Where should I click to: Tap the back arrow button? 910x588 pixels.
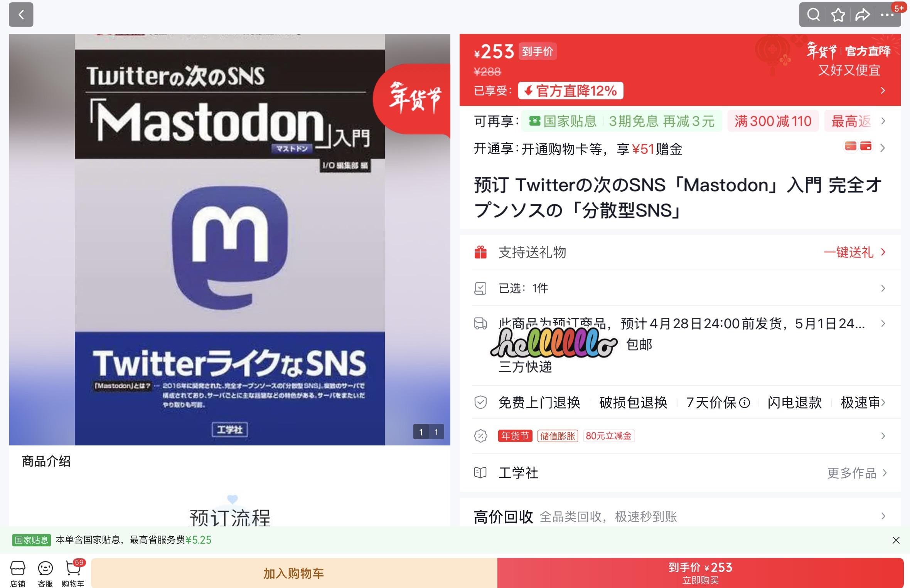point(21,15)
